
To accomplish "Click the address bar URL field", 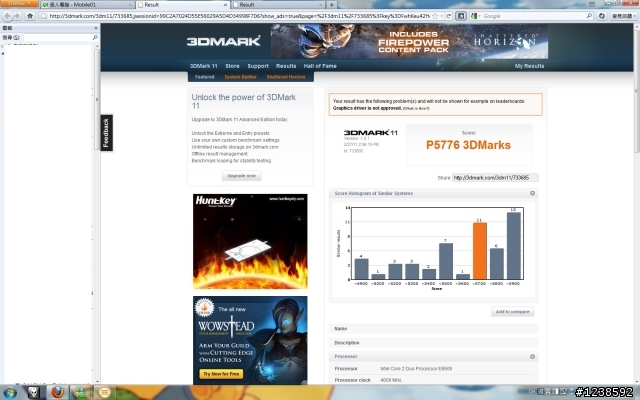I will [x=239, y=16].
